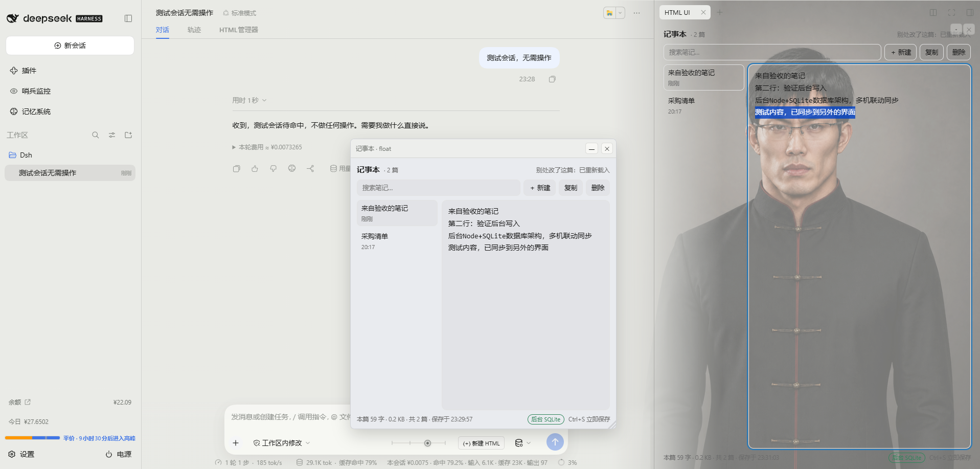Open the folder explorer icon button
This screenshot has height=469, width=980.
pyautogui.click(x=609, y=13)
